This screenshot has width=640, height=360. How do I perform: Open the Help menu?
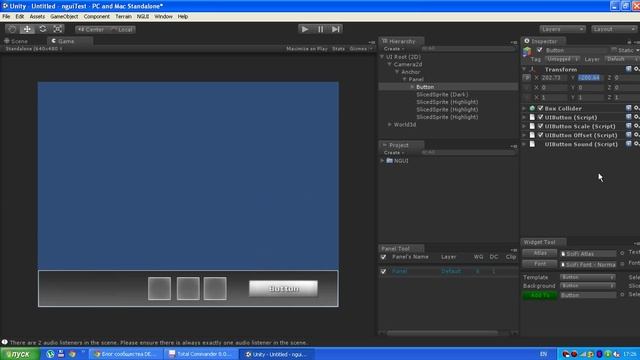(183, 17)
